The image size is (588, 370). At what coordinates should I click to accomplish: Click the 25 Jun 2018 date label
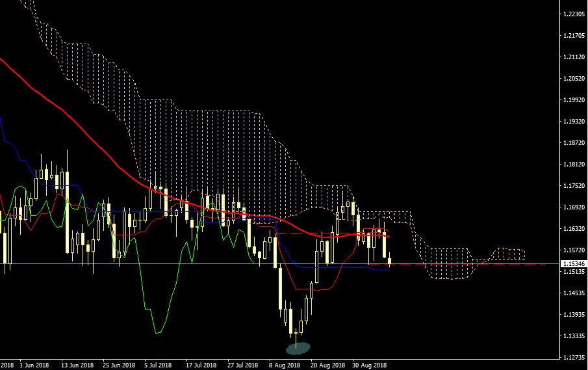click(120, 365)
